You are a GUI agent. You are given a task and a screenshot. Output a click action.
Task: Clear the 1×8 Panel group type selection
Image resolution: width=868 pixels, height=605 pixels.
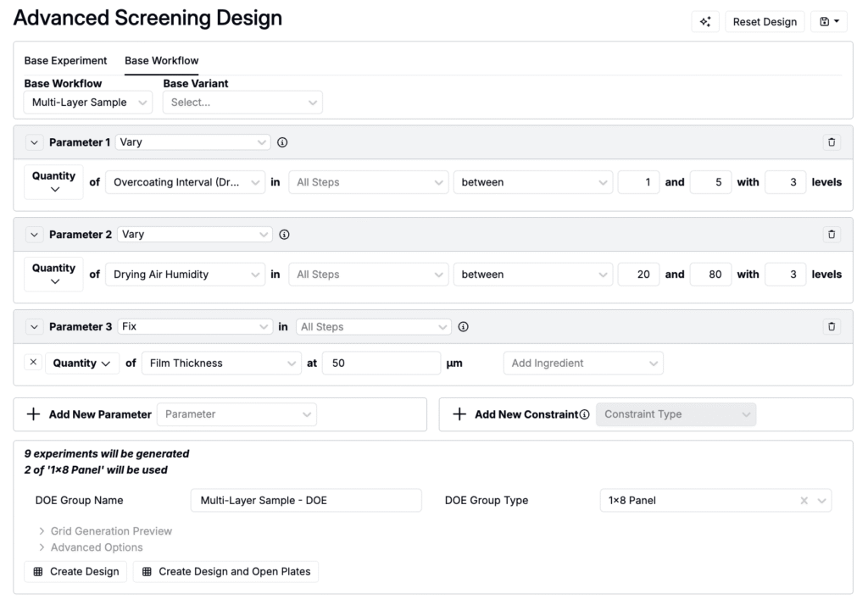pos(804,501)
